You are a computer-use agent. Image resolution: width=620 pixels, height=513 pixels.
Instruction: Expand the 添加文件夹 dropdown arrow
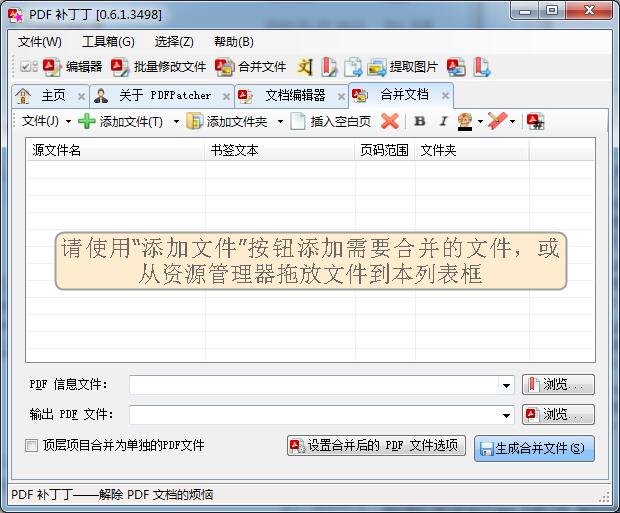tap(280, 121)
